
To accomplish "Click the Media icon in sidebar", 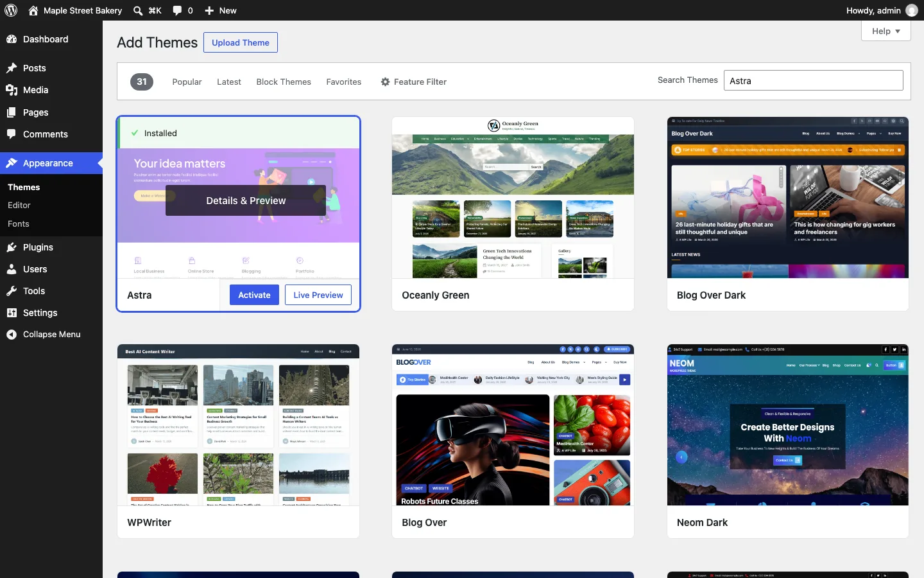I will coord(12,90).
